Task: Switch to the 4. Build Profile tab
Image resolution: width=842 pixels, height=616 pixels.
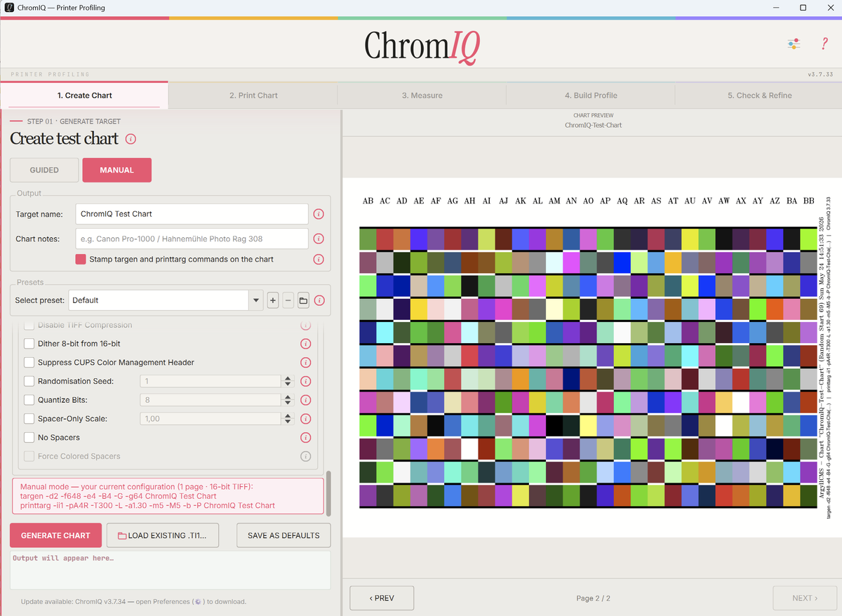Action: (591, 95)
